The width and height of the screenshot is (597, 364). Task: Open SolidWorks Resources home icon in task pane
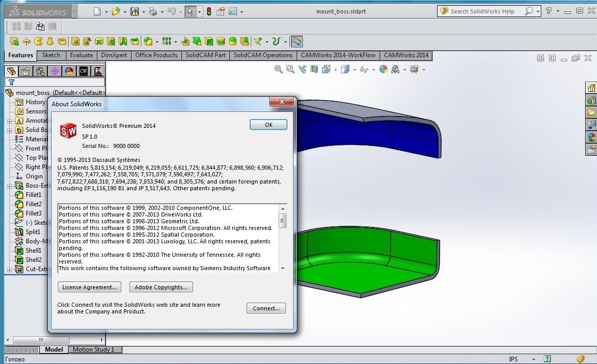pyautogui.click(x=591, y=88)
